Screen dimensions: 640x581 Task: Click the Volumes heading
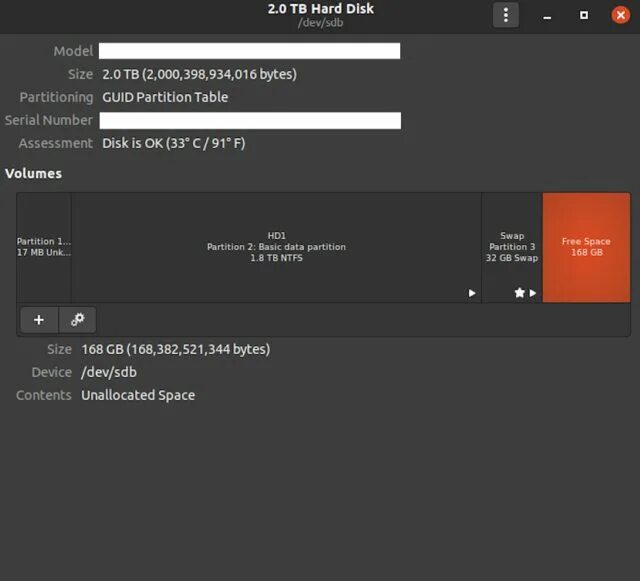33,174
